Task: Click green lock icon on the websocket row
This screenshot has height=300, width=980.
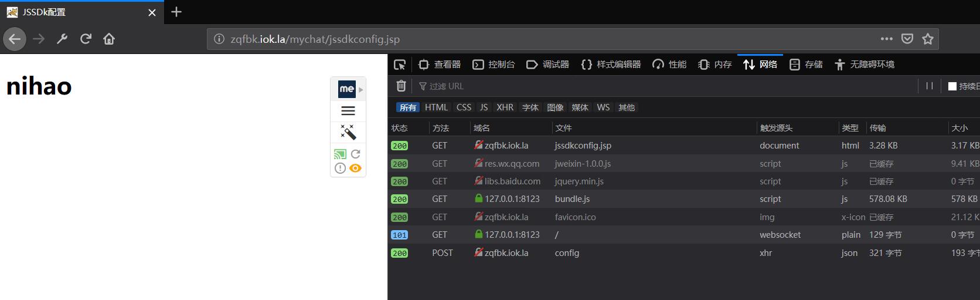Action: (x=479, y=234)
